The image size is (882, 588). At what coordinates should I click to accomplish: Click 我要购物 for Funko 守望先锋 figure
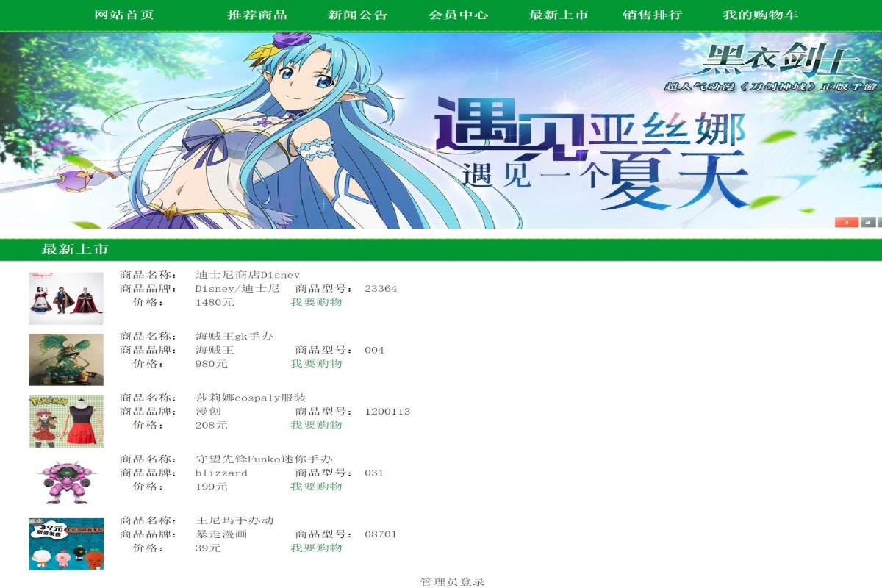click(315, 486)
